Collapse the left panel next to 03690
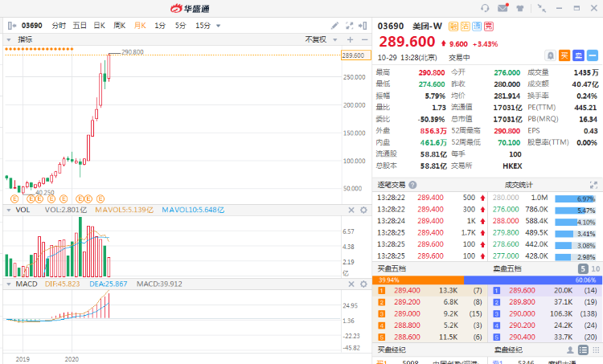This screenshot has height=364, width=603. click(10, 25)
